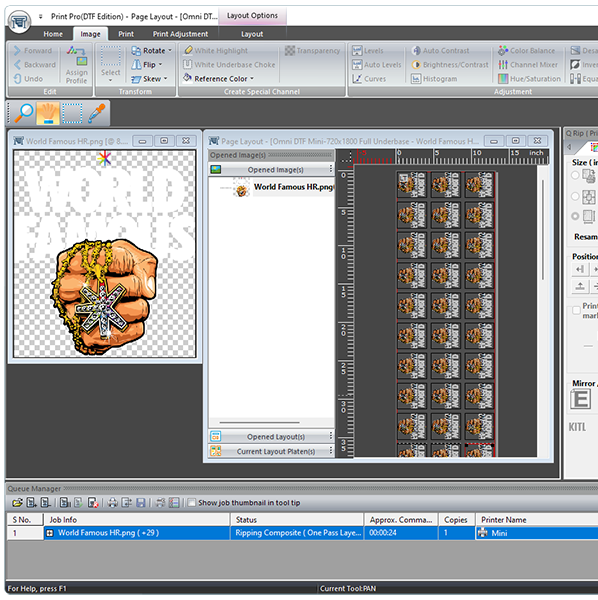Image resolution: width=598 pixels, height=600 pixels.
Task: Click the fist artwork in World Famous HR.png window
Action: 104,296
